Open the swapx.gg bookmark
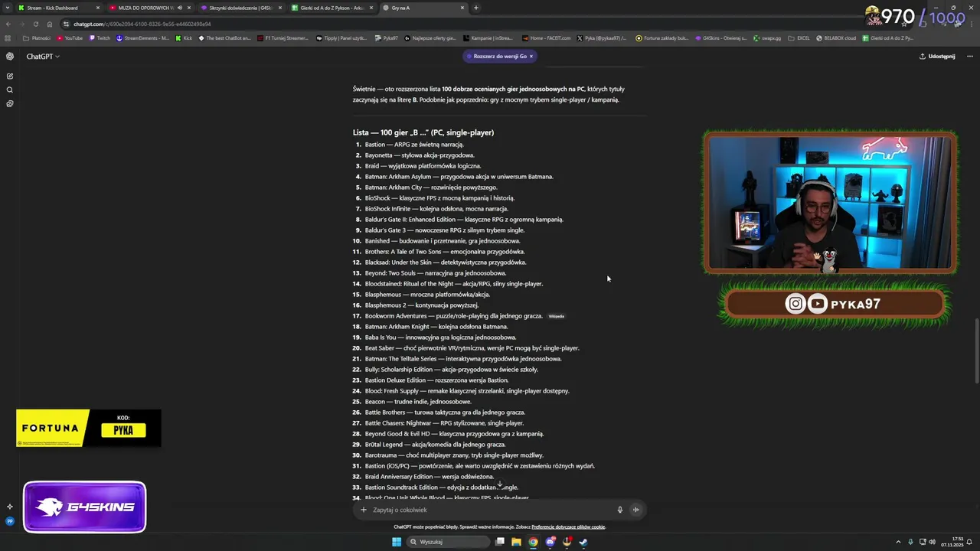The height and width of the screenshot is (551, 980). click(x=768, y=37)
